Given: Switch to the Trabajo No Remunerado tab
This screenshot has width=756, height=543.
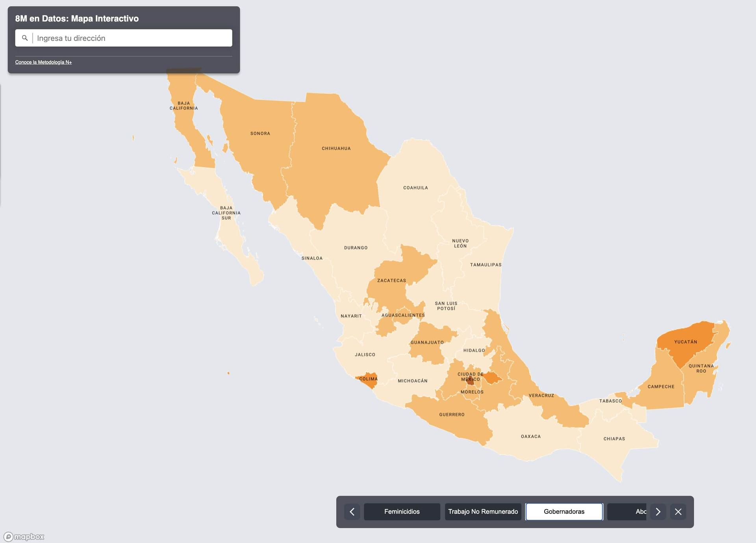Looking at the screenshot, I should click(x=483, y=511).
